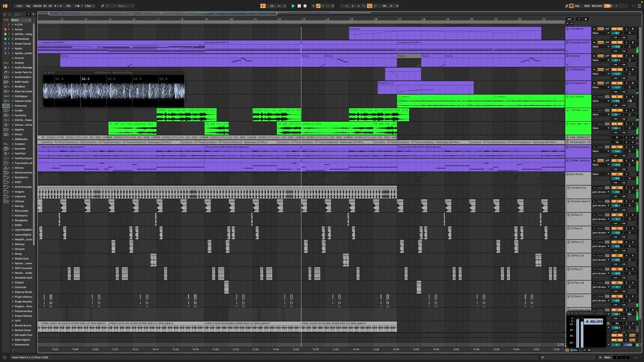The image size is (644, 362).
Task: Open the hamburger view menu at top-right
Action: coord(639,6)
